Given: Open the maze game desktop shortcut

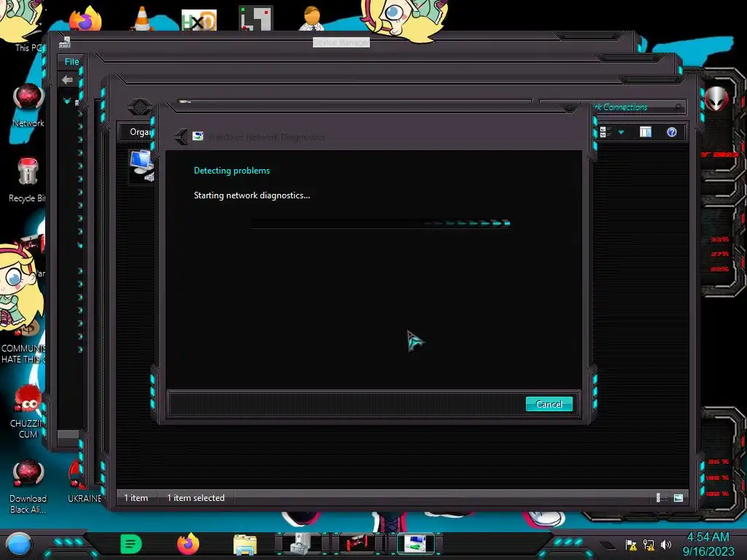Looking at the screenshot, I should [256, 18].
